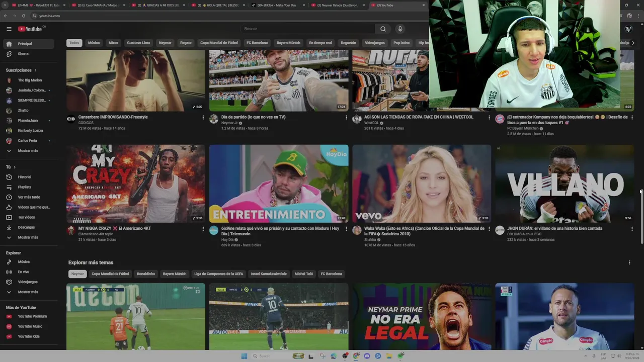Expand the Tú section chevron
644x362 pixels.
click(x=14, y=167)
